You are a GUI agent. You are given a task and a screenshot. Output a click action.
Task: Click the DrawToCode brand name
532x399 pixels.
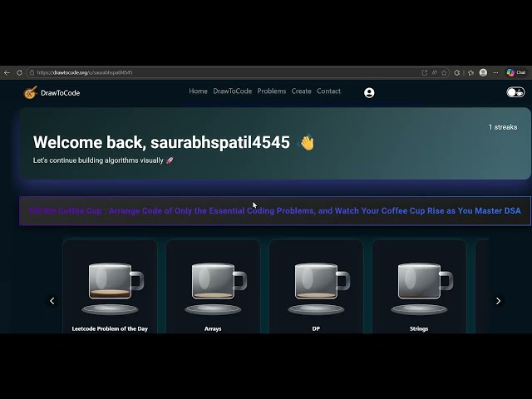tap(61, 93)
